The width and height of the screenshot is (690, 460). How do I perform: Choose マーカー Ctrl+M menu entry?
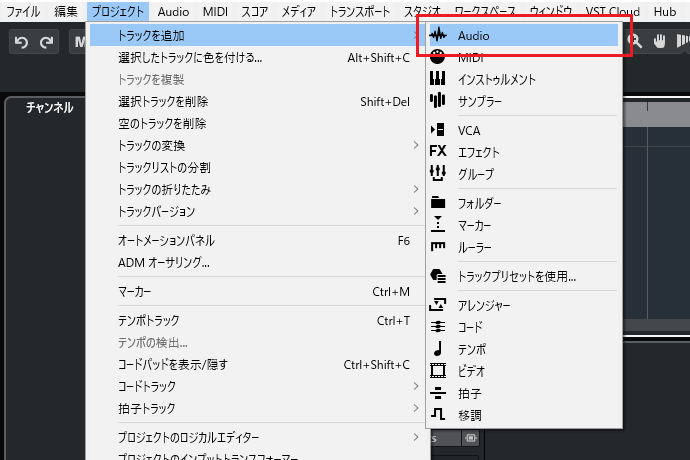coord(256,291)
